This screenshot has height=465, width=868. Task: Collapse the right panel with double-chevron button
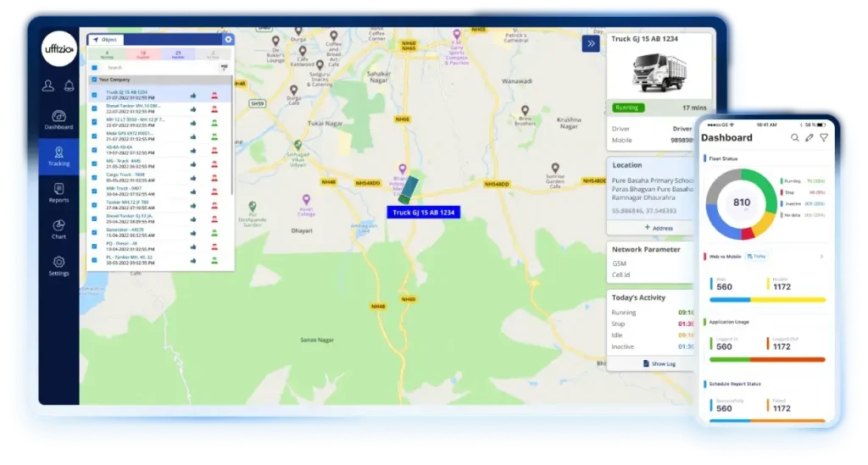point(591,44)
